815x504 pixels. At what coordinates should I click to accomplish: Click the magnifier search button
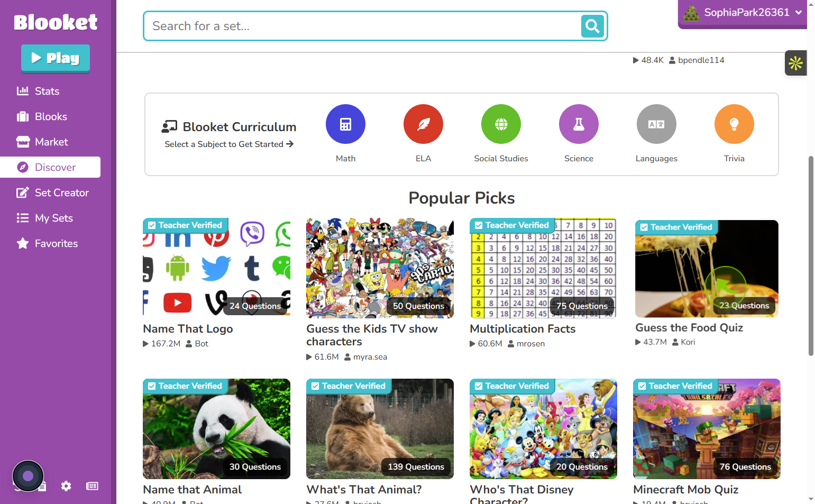[592, 26]
